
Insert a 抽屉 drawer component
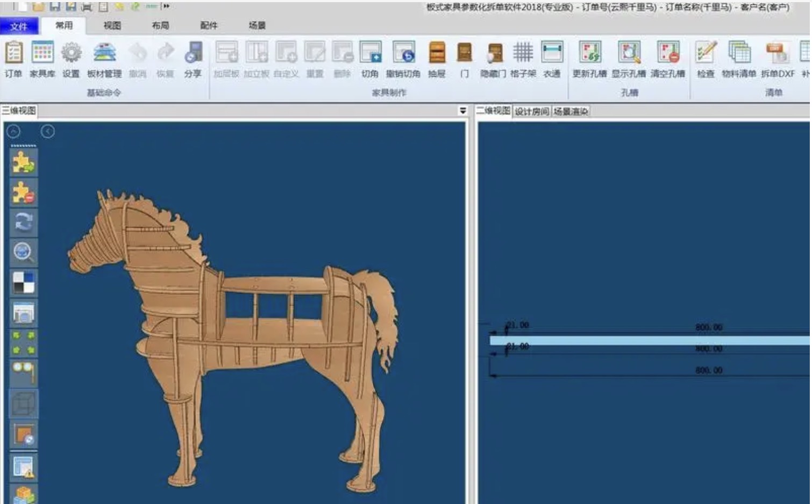point(437,59)
